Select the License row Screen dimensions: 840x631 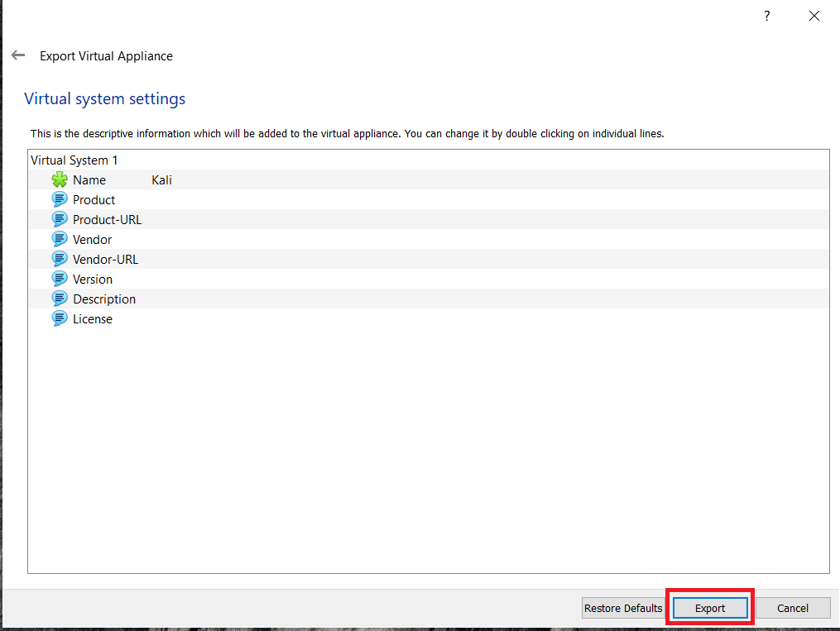92,318
